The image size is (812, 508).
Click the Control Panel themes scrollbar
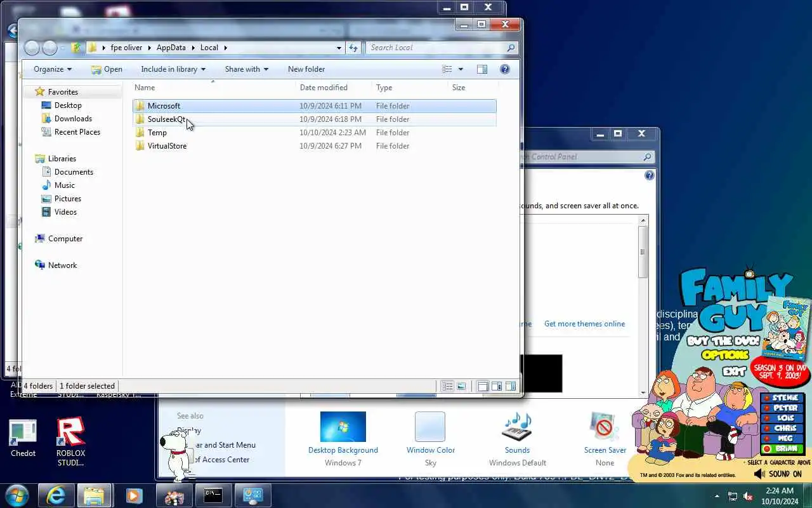[643, 252]
